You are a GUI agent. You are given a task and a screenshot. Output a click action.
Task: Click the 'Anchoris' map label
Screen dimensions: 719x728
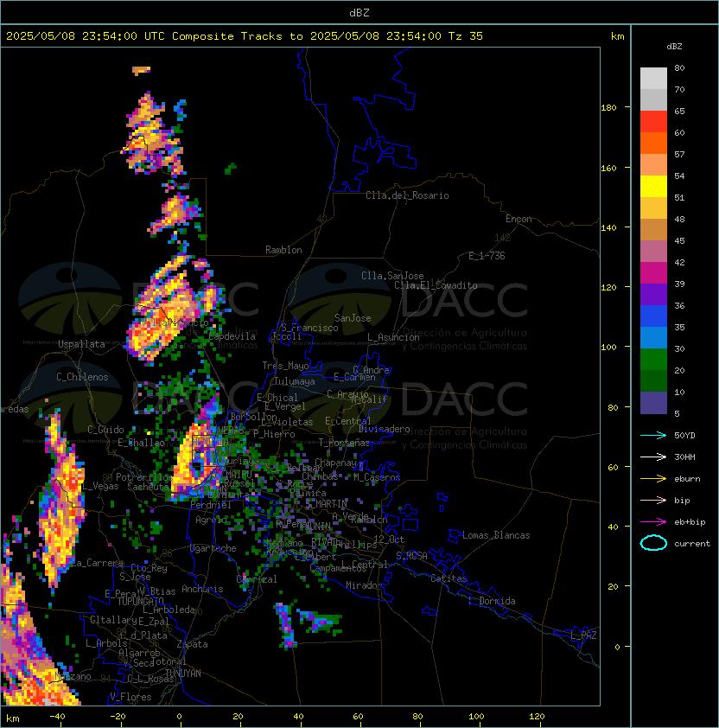pyautogui.click(x=202, y=589)
